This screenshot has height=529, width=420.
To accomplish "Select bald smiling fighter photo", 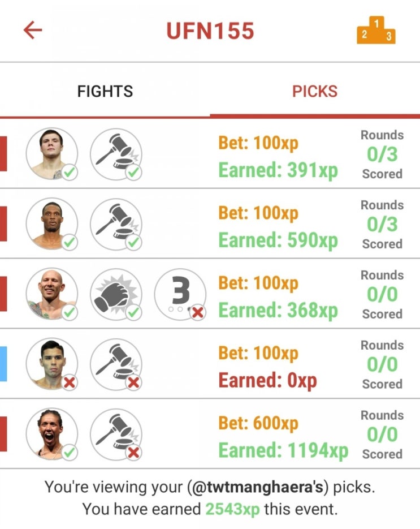I will (x=52, y=294).
